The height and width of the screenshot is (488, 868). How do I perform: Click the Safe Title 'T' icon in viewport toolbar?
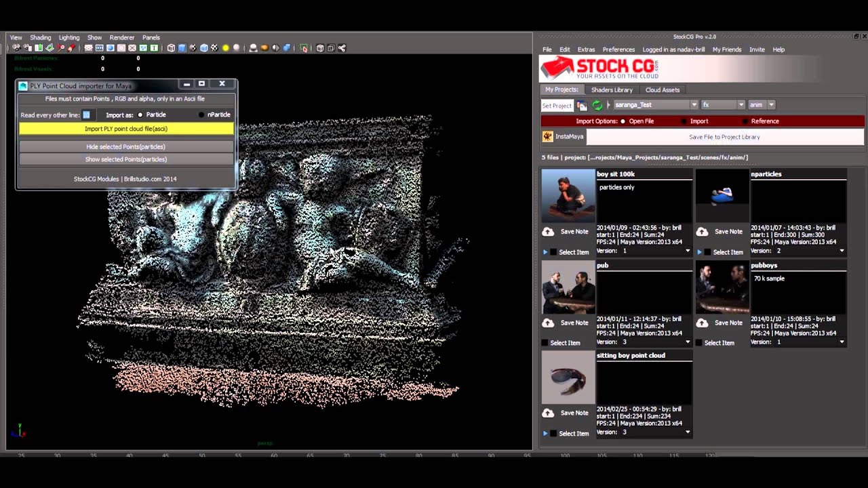(x=154, y=48)
